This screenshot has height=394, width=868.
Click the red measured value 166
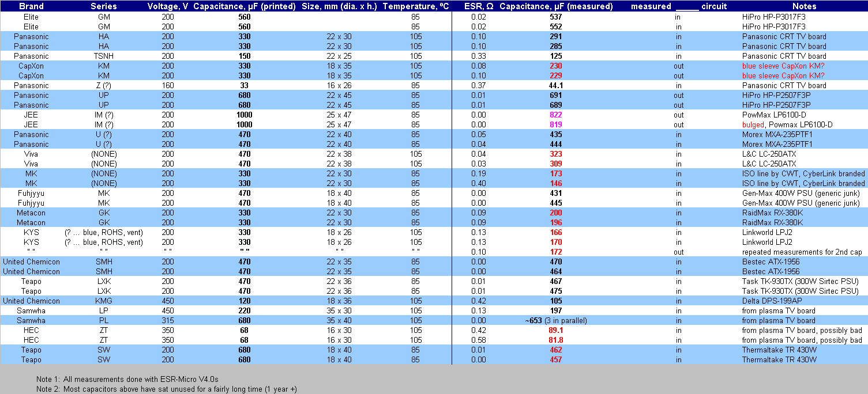556,232
